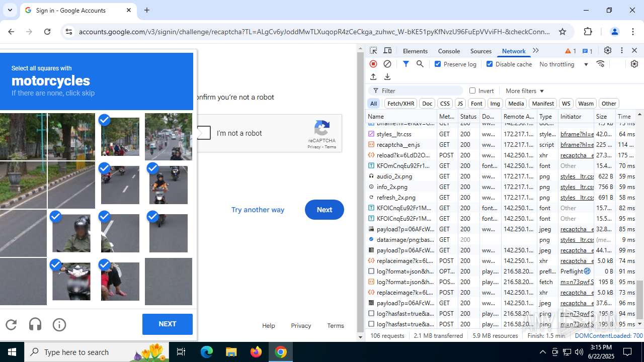The height and width of the screenshot is (362, 644).
Task: Click the blue Next sign-in button
Action: point(325,210)
